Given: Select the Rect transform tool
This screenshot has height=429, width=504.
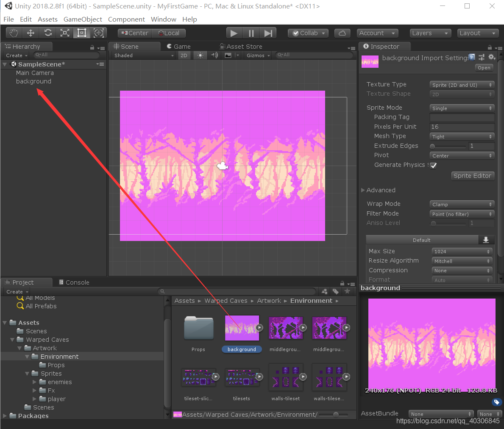Looking at the screenshot, I should (x=82, y=33).
